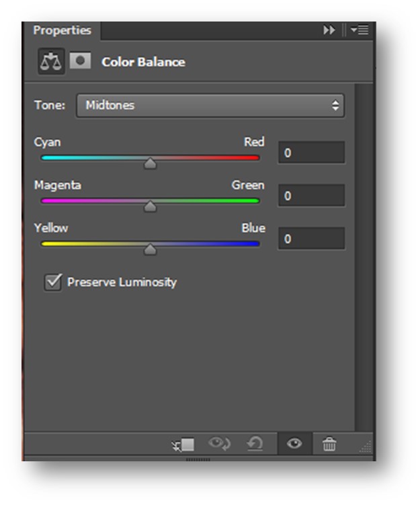Switch to the Properties tab

(x=62, y=30)
